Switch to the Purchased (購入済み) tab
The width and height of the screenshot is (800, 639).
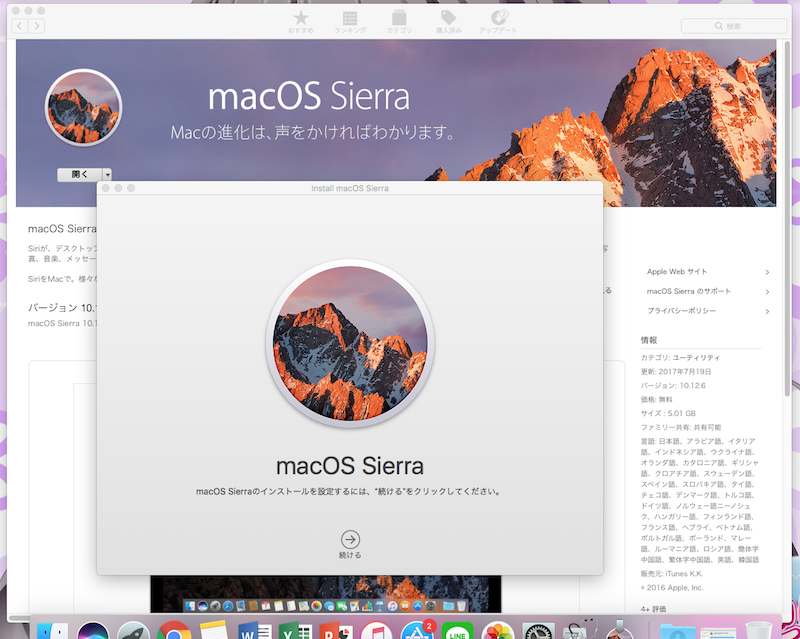[448, 22]
